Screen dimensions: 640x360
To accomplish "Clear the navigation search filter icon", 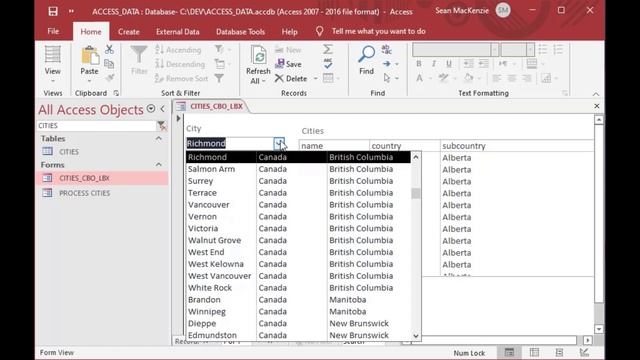I will [x=162, y=126].
